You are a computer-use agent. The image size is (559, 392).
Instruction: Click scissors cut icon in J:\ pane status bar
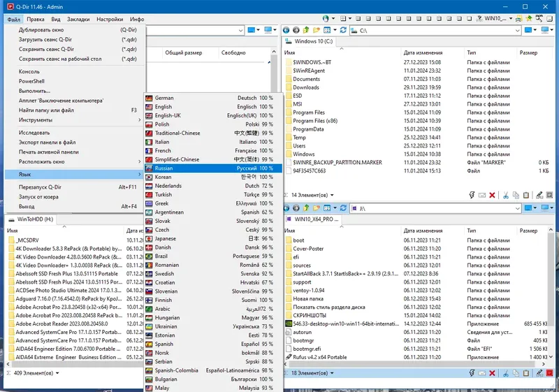coord(505,373)
